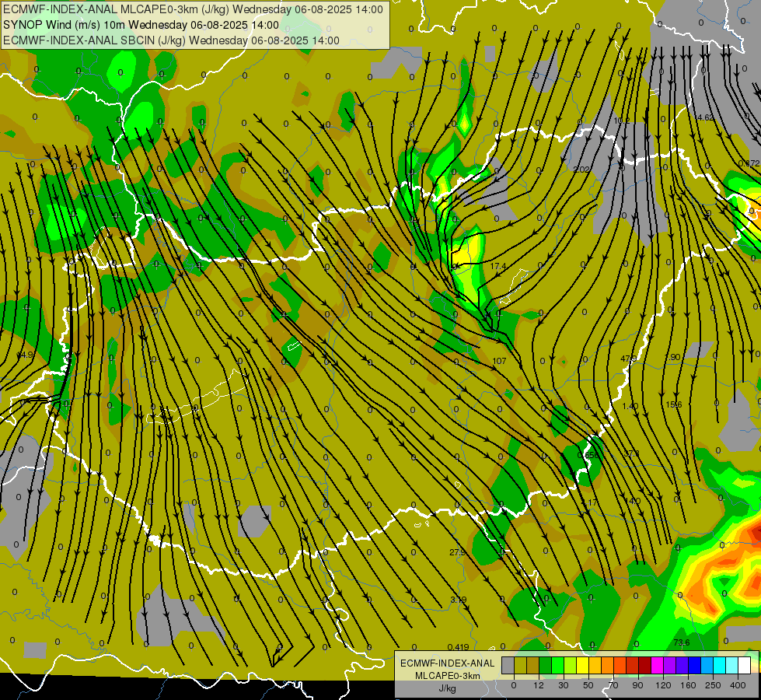This screenshot has width=761, height=700.
Task: Select the pure blue legend swatch
Action: (x=694, y=665)
